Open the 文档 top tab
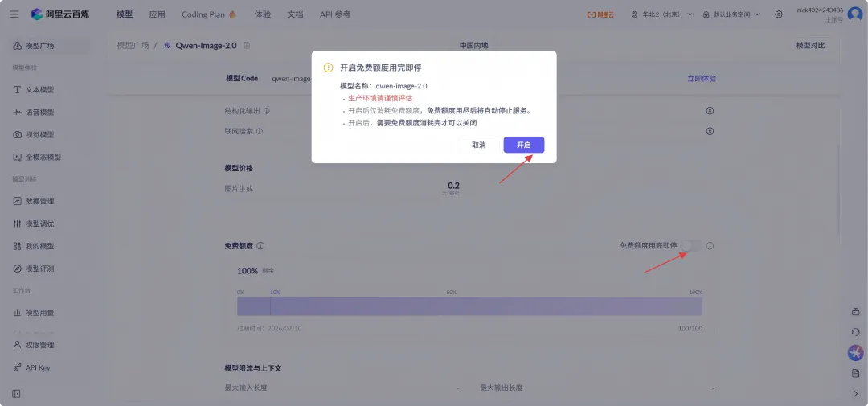The height and width of the screenshot is (406, 868). [295, 14]
